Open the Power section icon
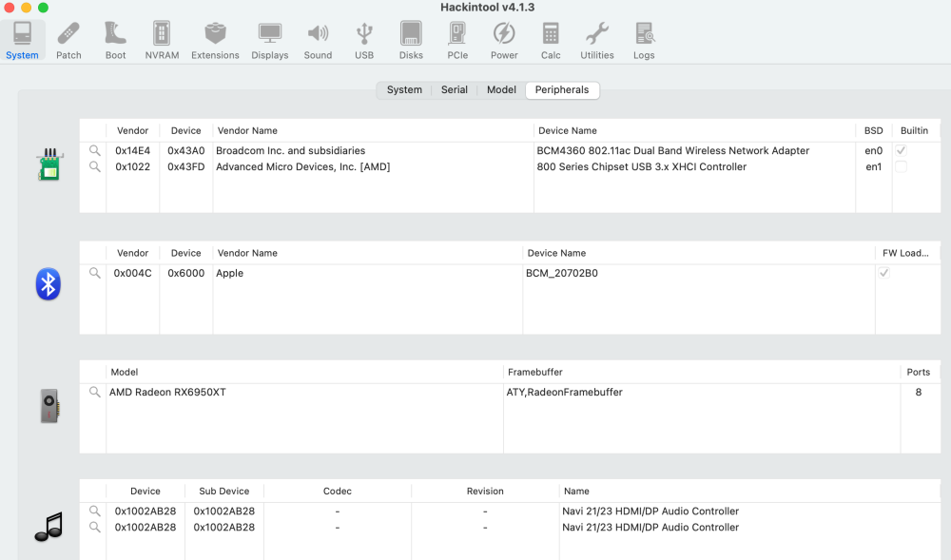Image resolution: width=951 pixels, height=560 pixels. tap(504, 41)
